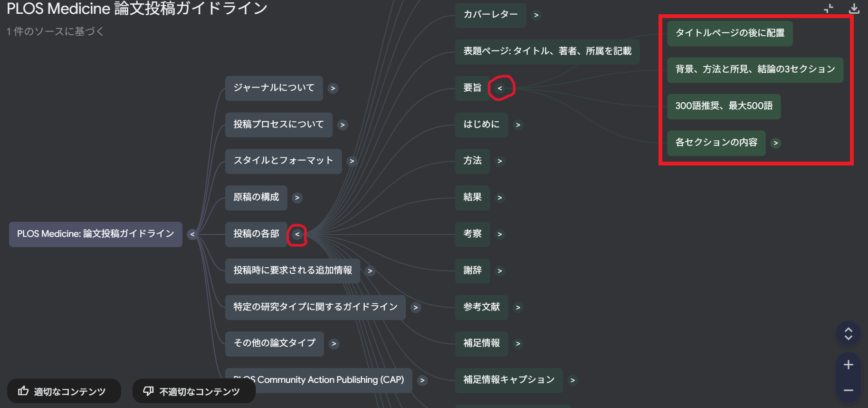The width and height of the screenshot is (868, 408).
Task: Select the ジャーナルについて node
Action: [x=274, y=88]
